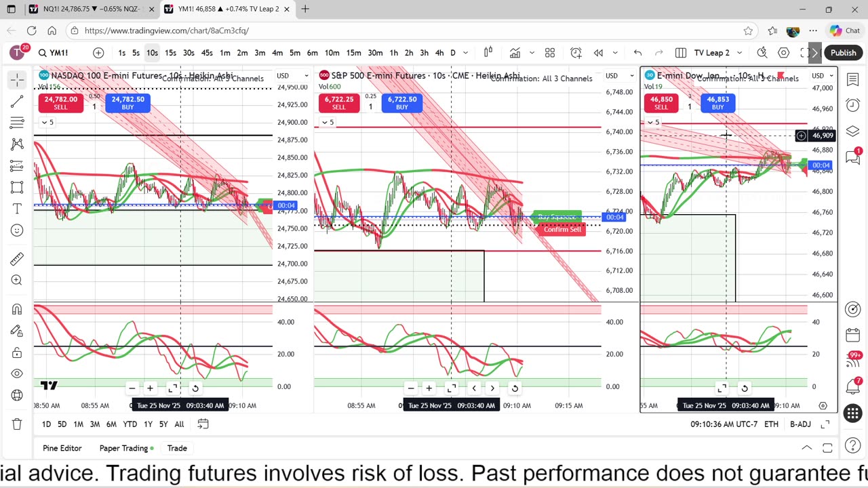The height and width of the screenshot is (488, 868).
Task: Switch to 5s interval
Action: (136, 53)
